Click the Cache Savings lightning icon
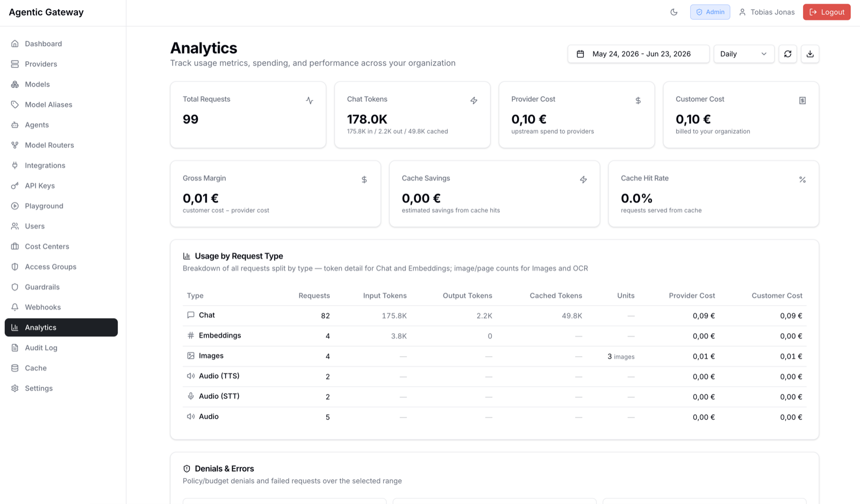The width and height of the screenshot is (860, 504). coord(583,179)
